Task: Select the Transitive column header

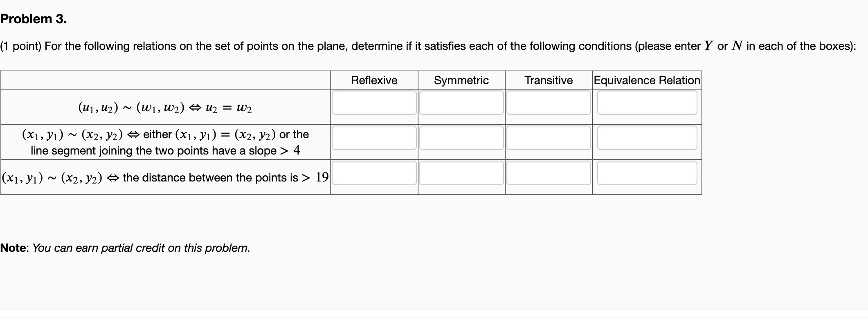Action: click(x=549, y=80)
